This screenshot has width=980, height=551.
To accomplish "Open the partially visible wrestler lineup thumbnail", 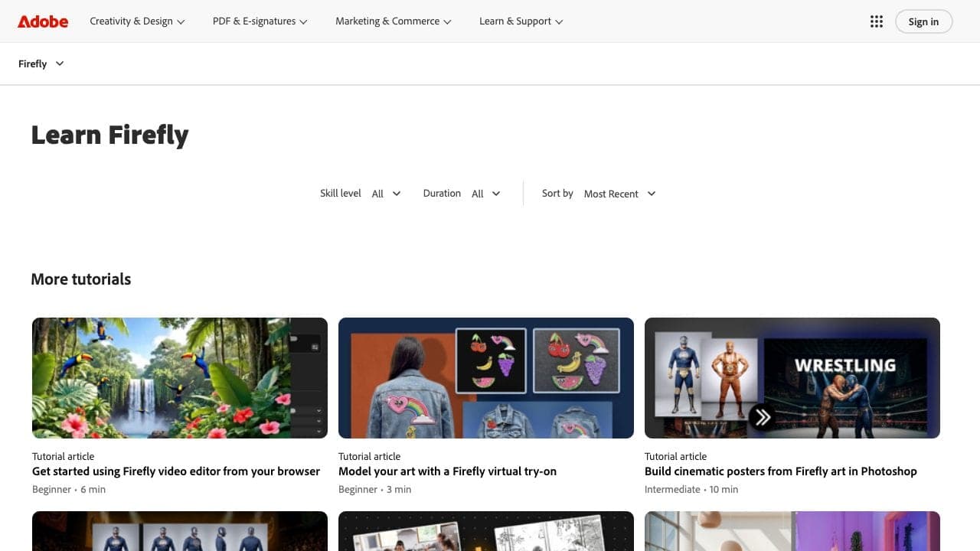I will pyautogui.click(x=180, y=531).
